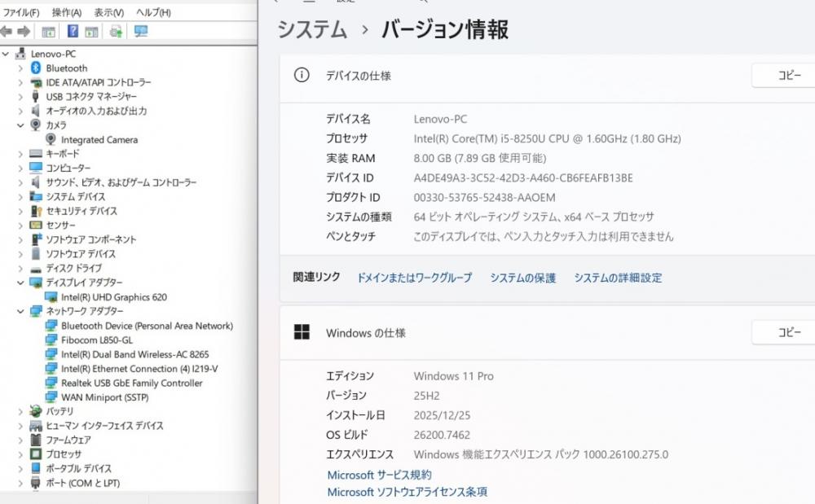Click the info icon beside デバイスの仕様
Image resolution: width=815 pixels, height=504 pixels.
(x=302, y=76)
